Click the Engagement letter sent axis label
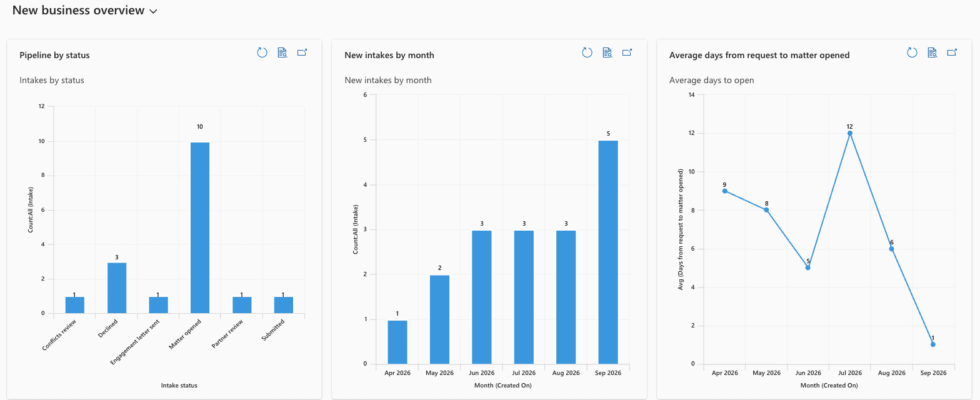Viewport: 980px width, 400px height. click(134, 342)
